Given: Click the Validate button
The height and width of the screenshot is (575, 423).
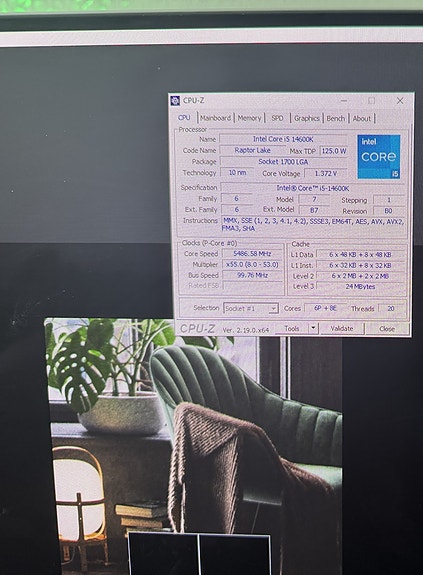Looking at the screenshot, I should click(342, 329).
